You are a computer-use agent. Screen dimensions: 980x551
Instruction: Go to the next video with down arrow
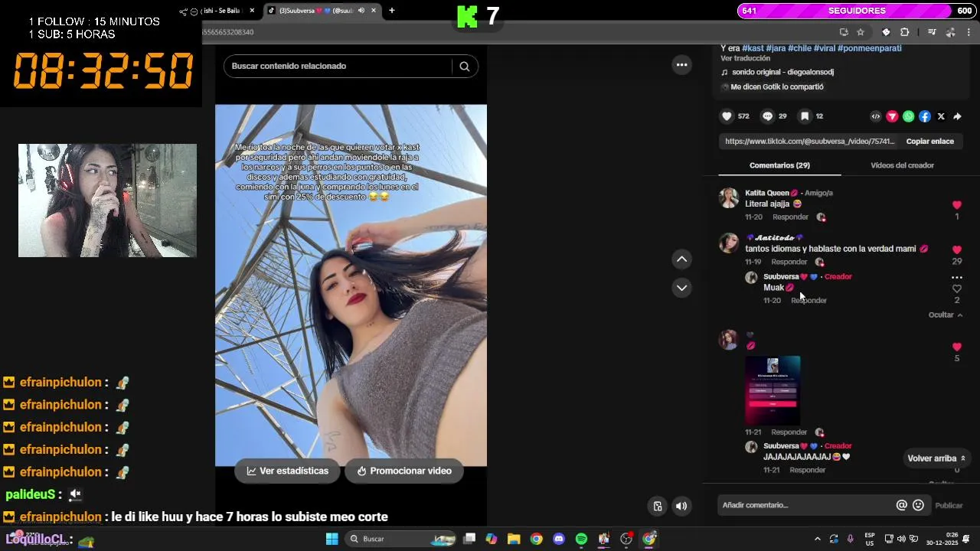tap(681, 288)
